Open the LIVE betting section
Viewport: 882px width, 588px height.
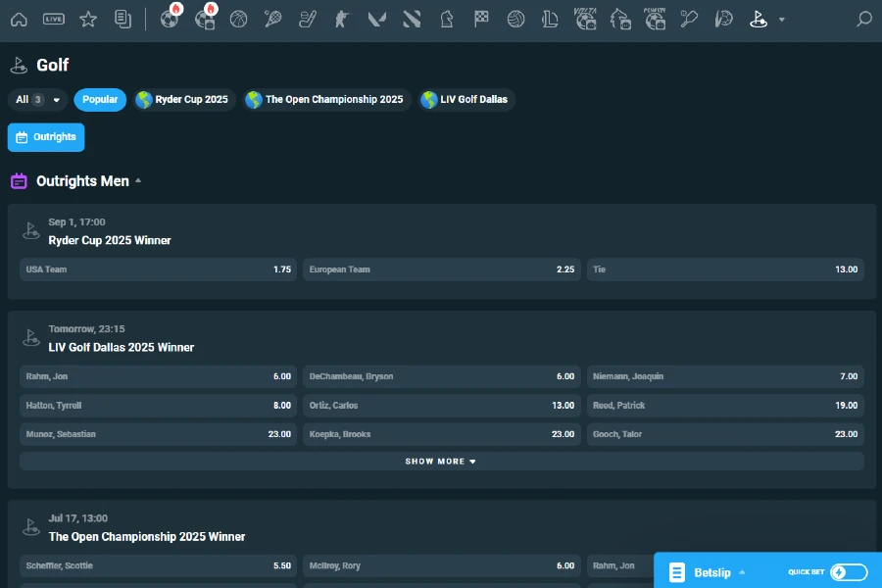(56, 18)
